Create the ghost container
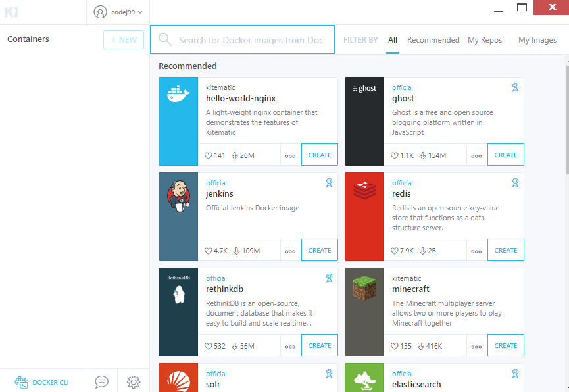This screenshot has width=569, height=392. tap(506, 155)
